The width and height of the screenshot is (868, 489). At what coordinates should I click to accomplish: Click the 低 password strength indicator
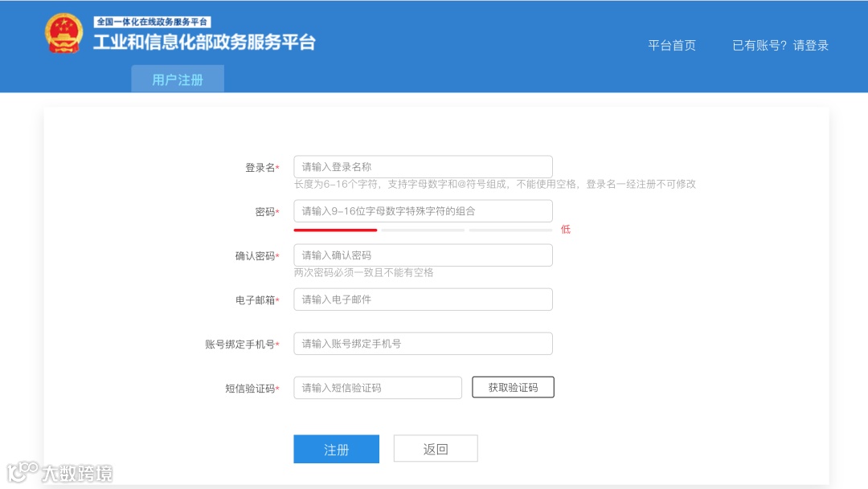click(x=565, y=229)
